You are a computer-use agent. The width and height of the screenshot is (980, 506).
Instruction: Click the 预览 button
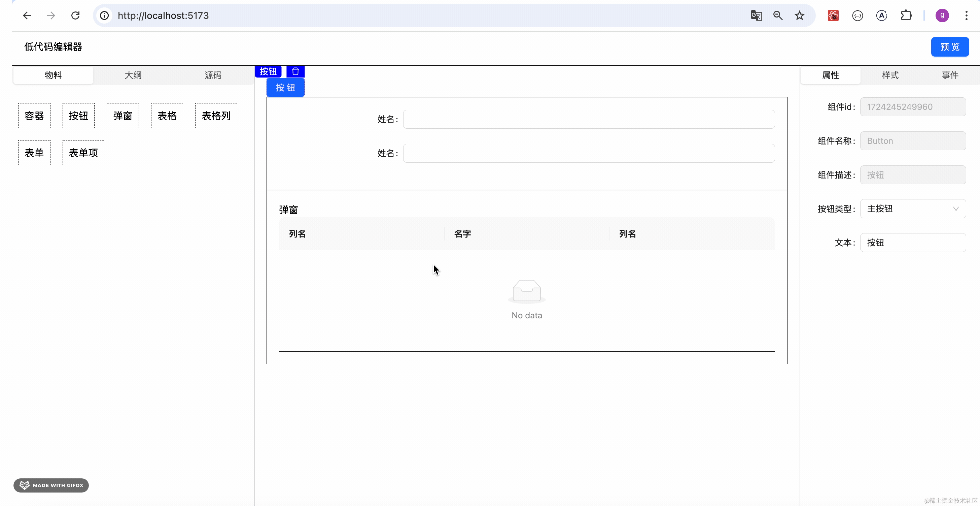pos(950,47)
